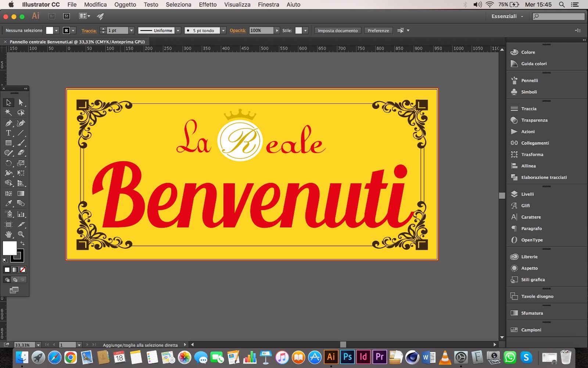Pick the Rectangle tool
This screenshot has height=368, width=588.
click(8, 143)
